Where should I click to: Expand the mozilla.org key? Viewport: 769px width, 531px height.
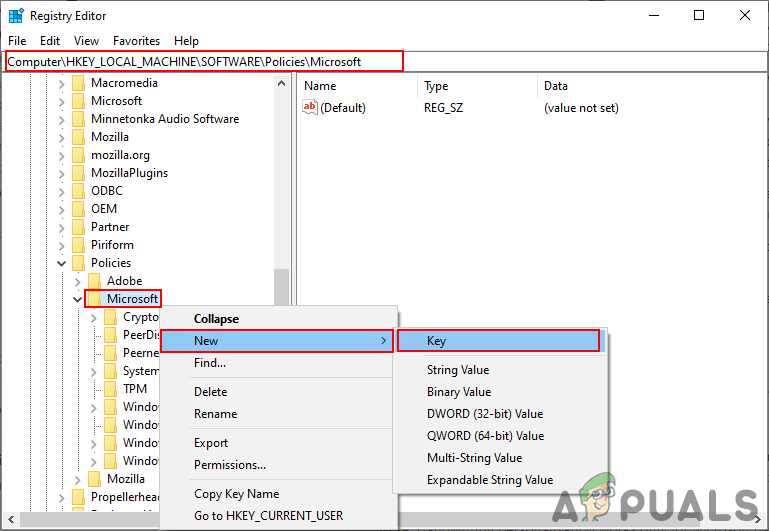pyautogui.click(x=61, y=156)
